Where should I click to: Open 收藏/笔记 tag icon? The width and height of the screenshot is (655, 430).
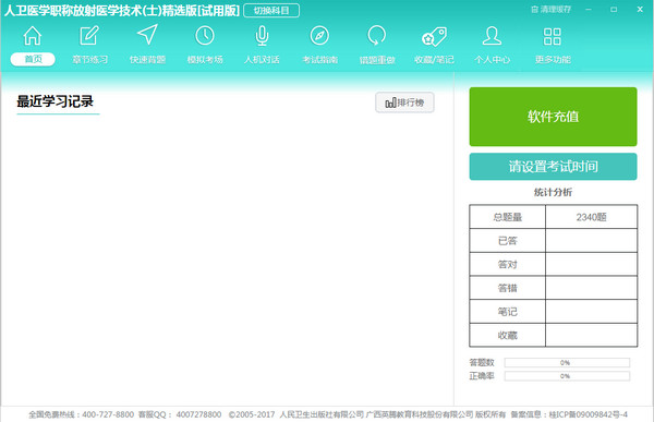434,37
